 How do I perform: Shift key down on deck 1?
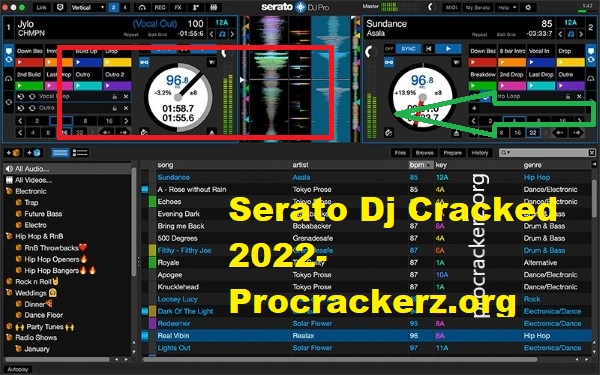[212, 34]
